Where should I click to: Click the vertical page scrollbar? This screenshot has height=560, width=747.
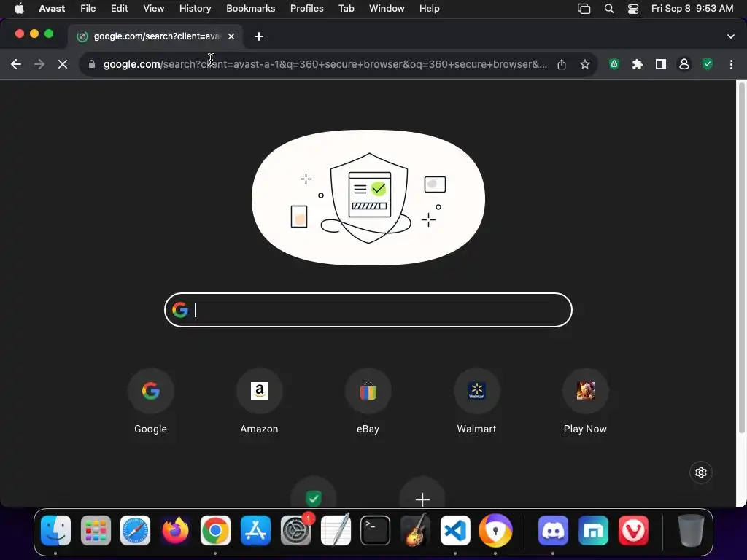click(741, 257)
